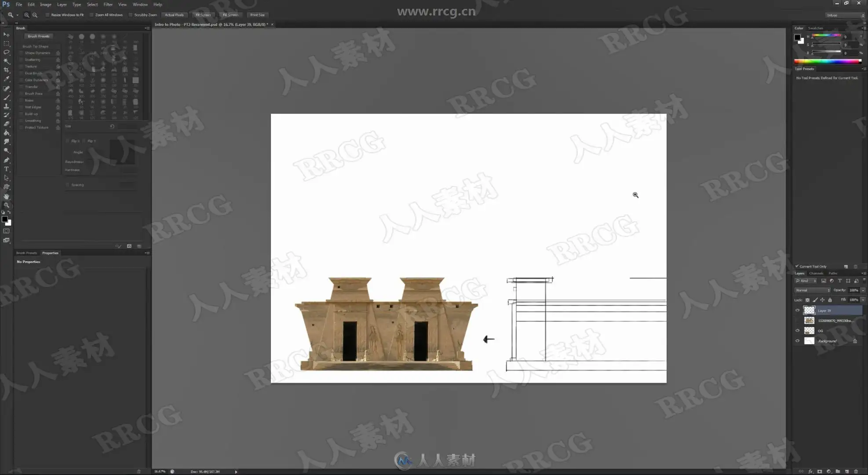
Task: Click the filter for type layers icon
Action: pyautogui.click(x=839, y=281)
